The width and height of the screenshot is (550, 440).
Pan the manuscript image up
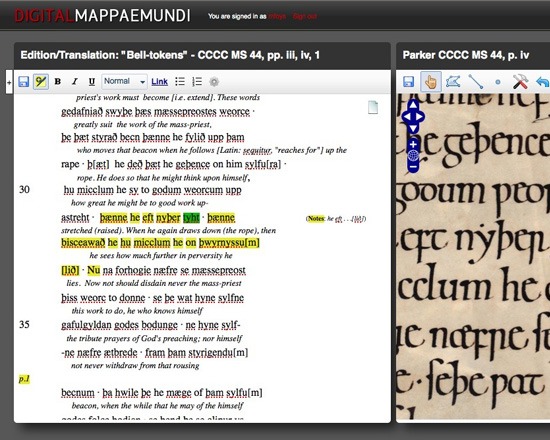(413, 105)
